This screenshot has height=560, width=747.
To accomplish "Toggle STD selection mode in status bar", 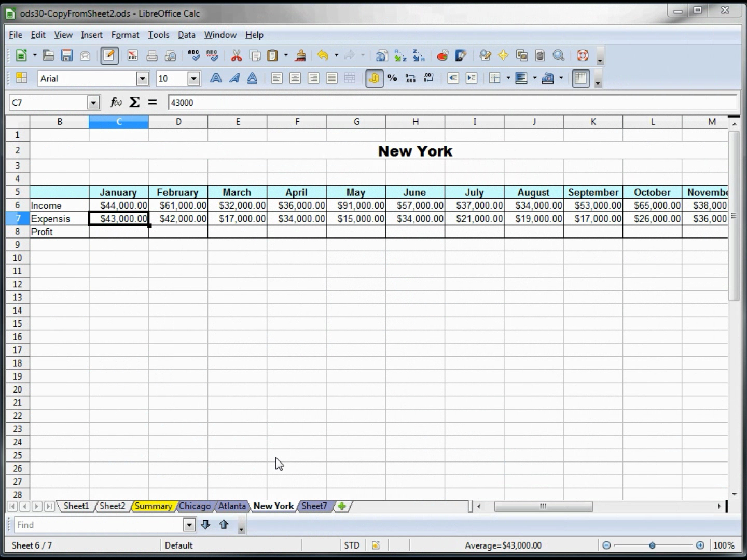I will [x=352, y=545].
